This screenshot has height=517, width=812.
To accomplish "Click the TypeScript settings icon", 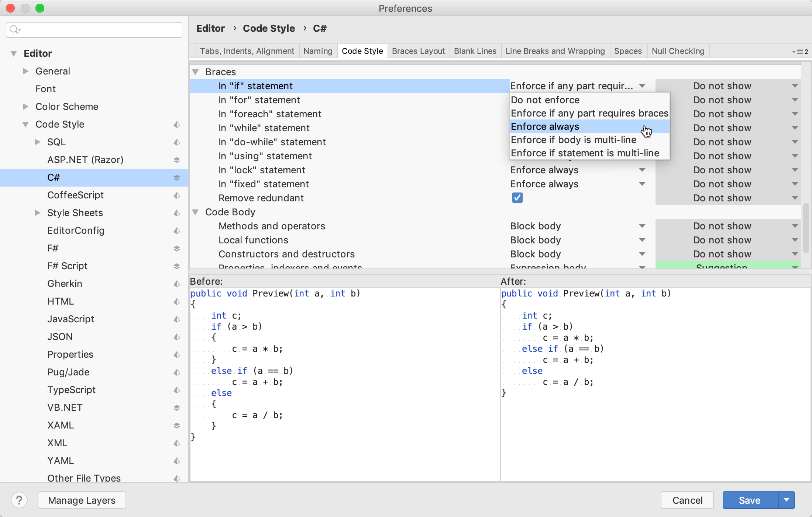I will tap(176, 390).
